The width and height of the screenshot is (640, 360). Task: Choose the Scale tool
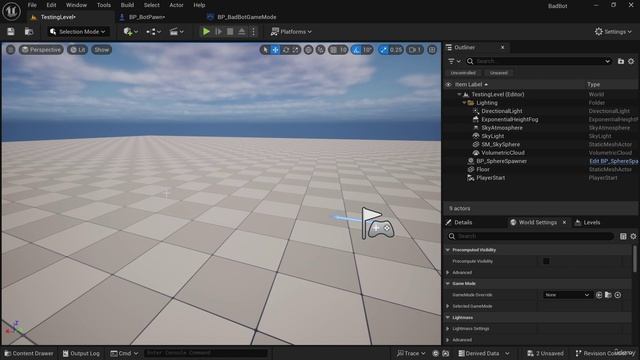296,50
